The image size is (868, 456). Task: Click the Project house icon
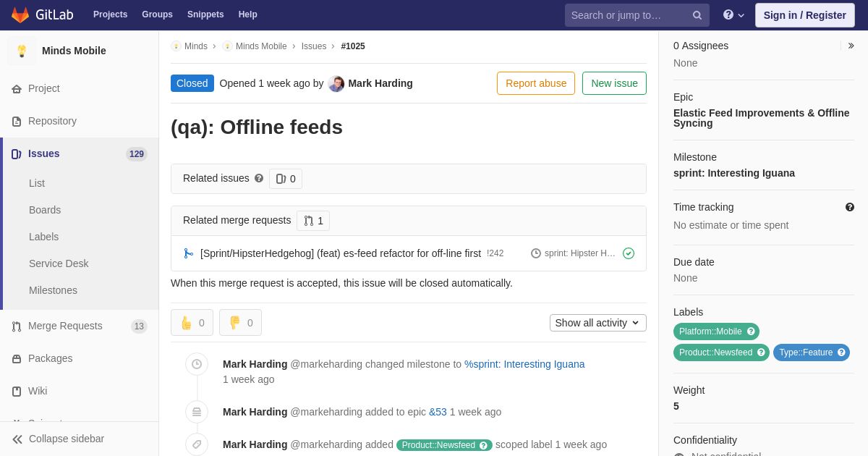tap(17, 88)
